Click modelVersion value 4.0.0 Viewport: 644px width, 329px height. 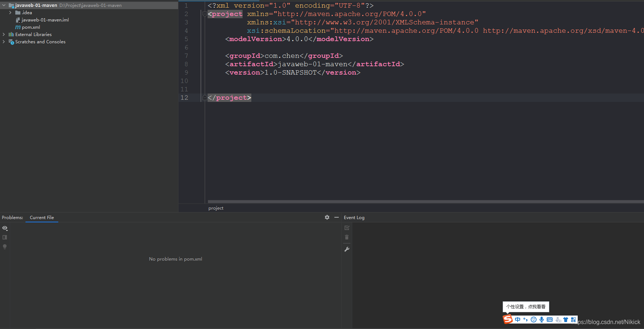pos(297,39)
